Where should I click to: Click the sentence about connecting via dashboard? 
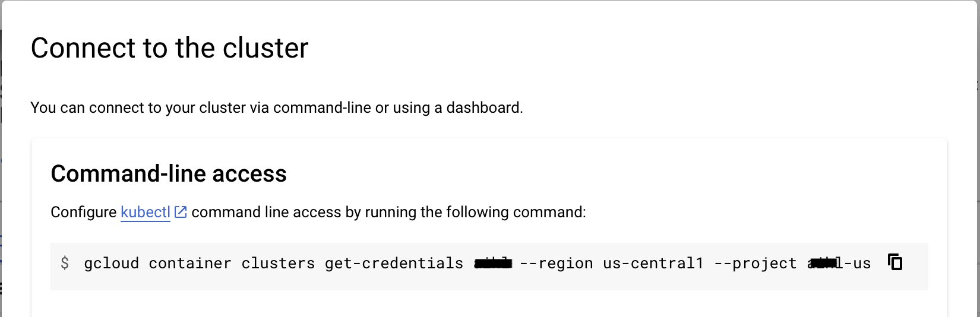pos(277,107)
